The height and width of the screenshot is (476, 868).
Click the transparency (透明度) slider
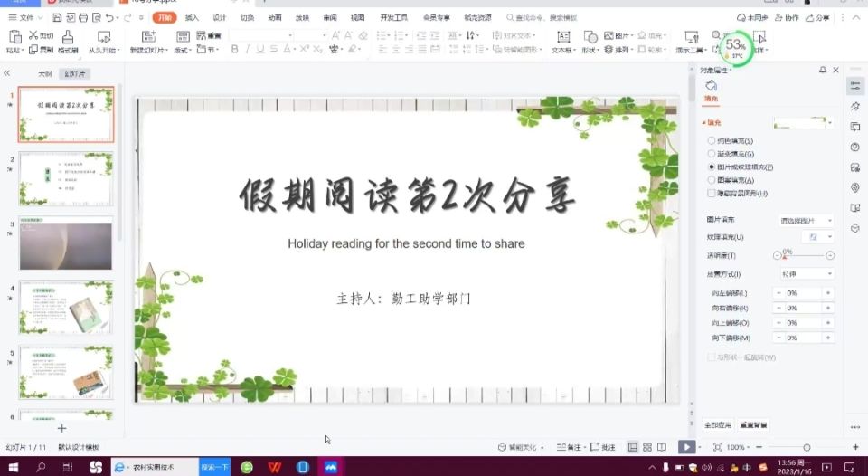803,256
